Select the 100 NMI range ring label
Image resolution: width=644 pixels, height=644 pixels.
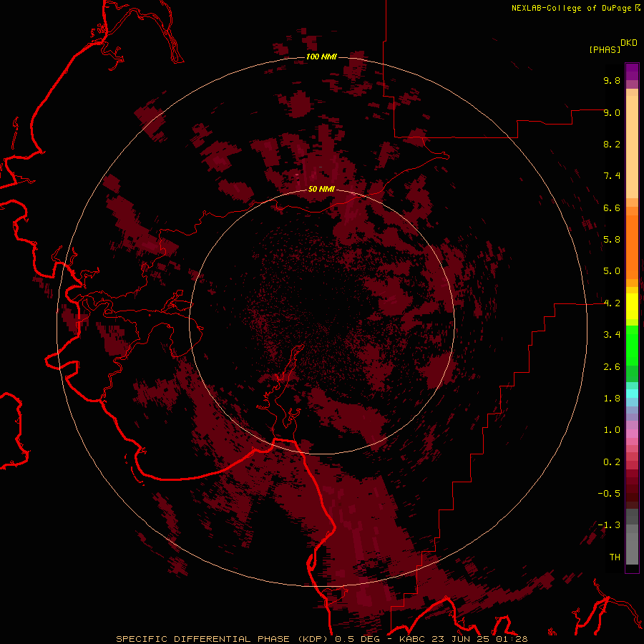point(321,57)
